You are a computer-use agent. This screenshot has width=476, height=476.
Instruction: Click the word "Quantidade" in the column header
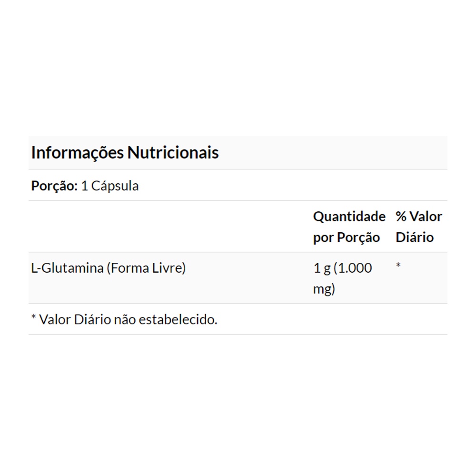349,217
